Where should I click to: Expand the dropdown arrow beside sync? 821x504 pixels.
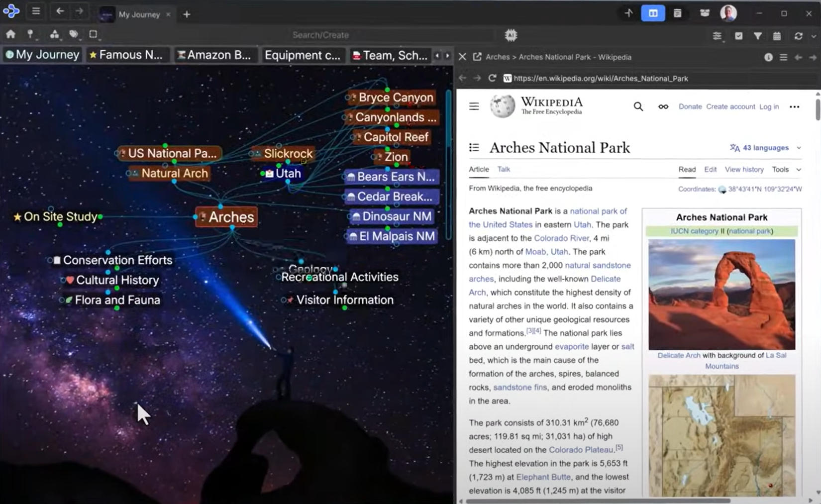pyautogui.click(x=814, y=36)
